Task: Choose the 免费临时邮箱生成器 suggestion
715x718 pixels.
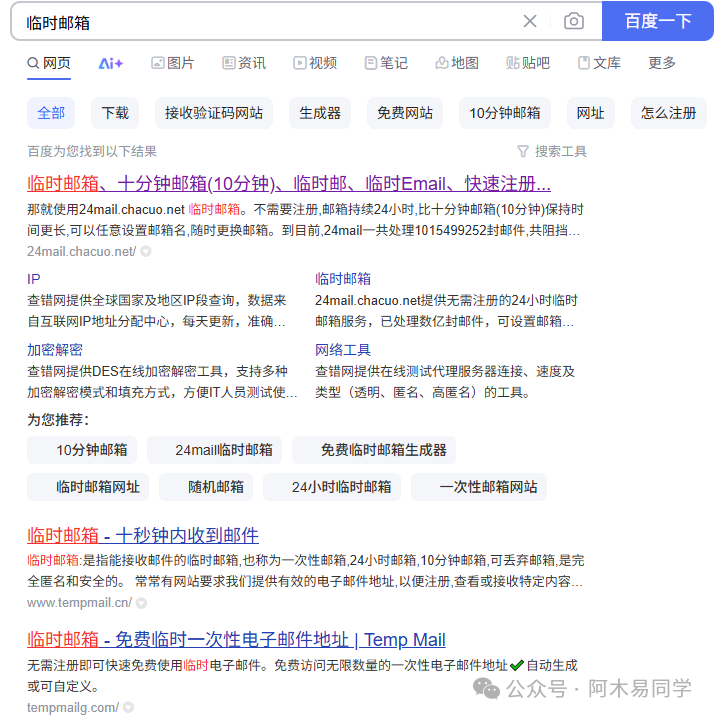Action: coord(374,450)
